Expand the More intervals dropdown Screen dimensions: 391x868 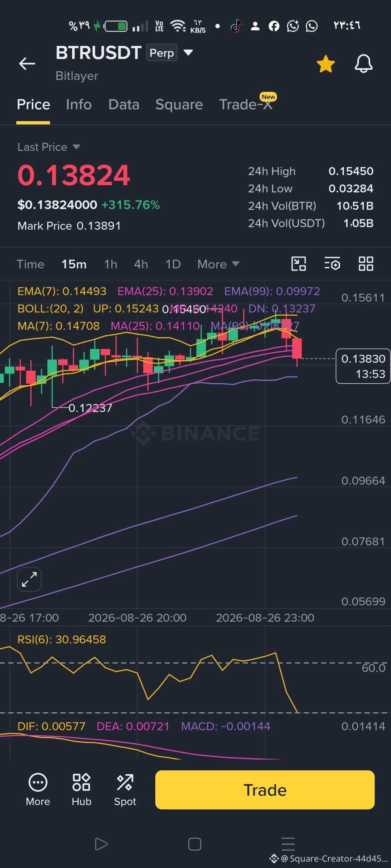click(x=218, y=264)
